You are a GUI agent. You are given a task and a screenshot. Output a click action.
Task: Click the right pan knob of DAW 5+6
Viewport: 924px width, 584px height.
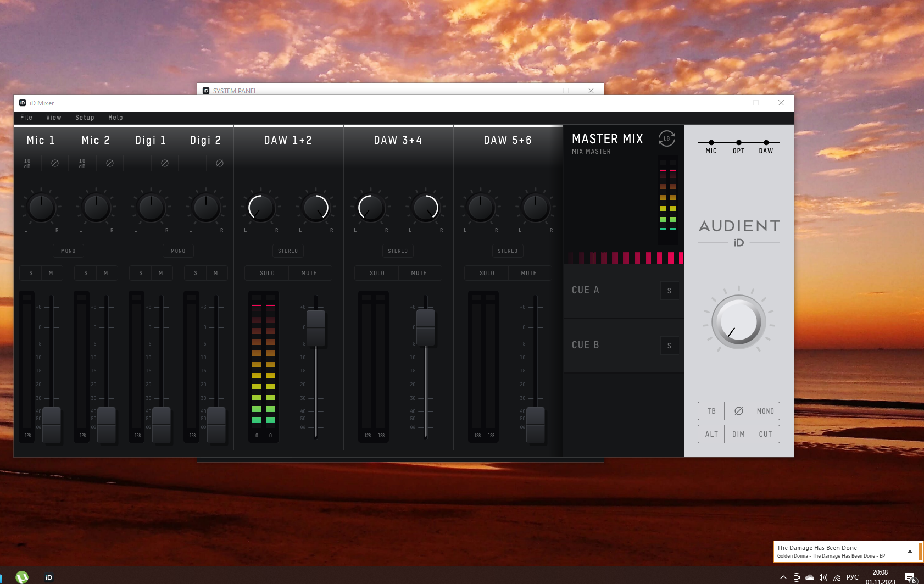[536, 208]
